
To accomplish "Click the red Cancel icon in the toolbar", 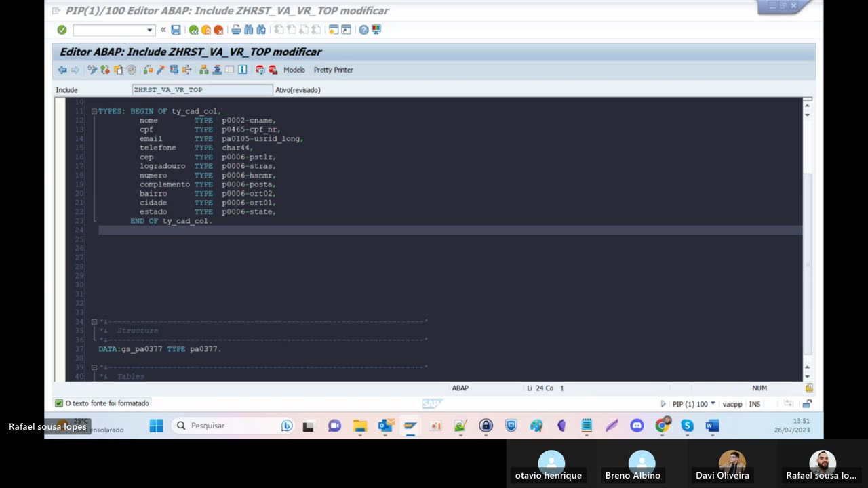I will [x=218, y=30].
